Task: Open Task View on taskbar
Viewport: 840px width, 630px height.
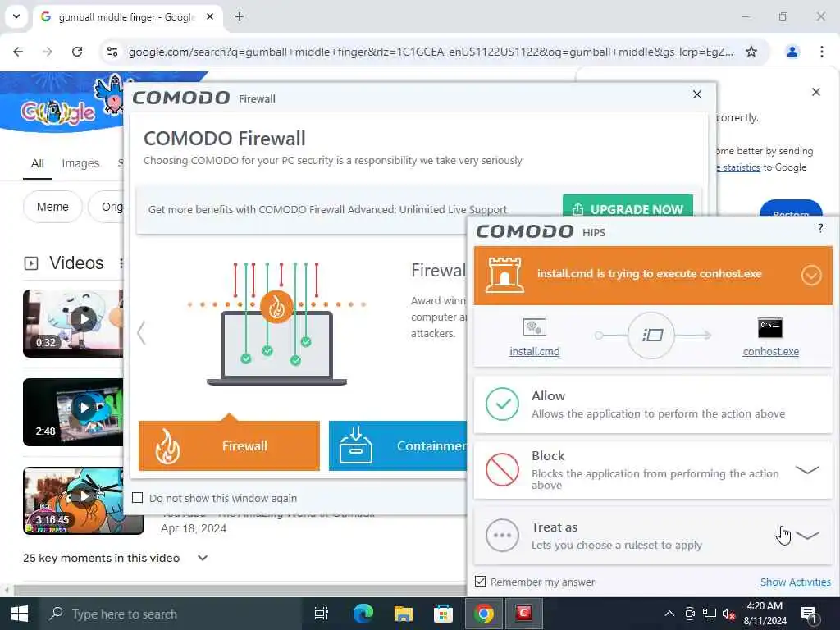Action: tap(322, 614)
